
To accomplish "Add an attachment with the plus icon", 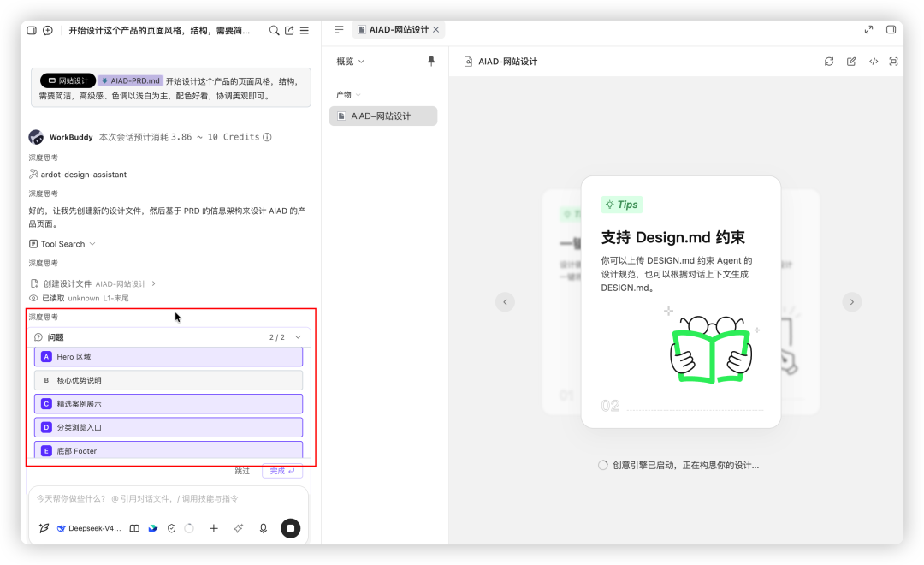I will (x=213, y=528).
